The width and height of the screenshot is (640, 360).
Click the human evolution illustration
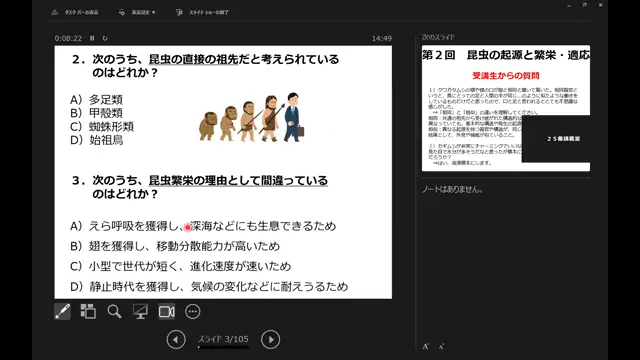pos(252,117)
